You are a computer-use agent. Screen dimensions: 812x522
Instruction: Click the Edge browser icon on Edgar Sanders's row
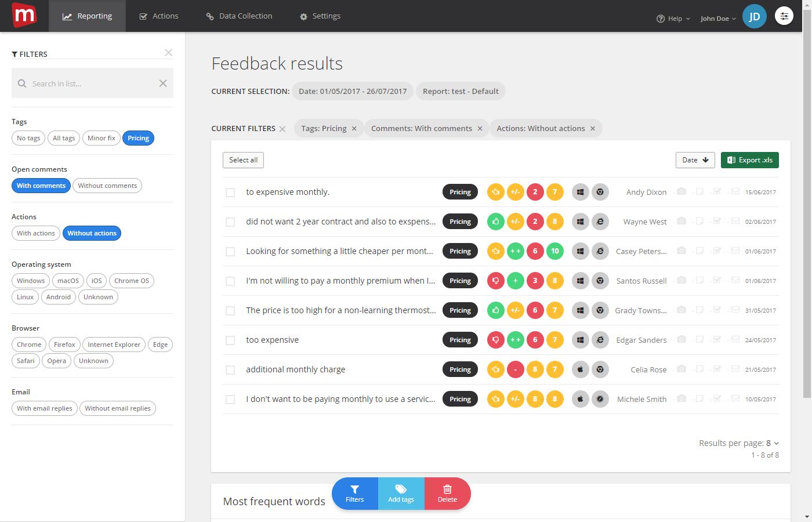[600, 340]
